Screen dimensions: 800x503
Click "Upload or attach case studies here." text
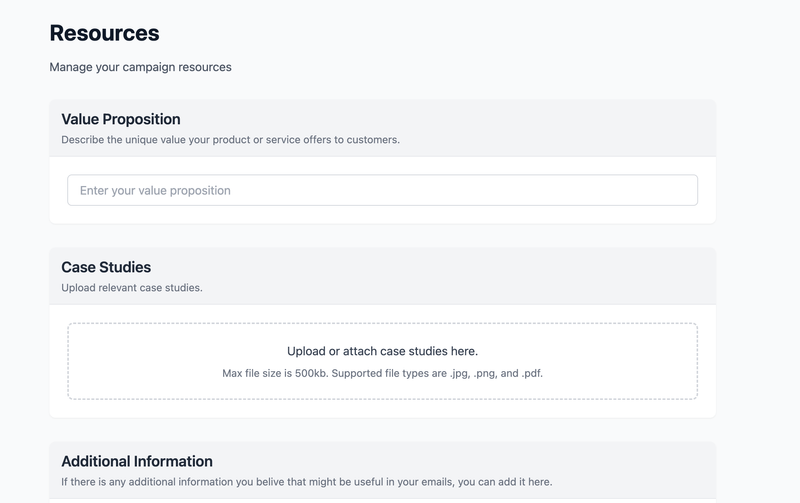click(382, 351)
